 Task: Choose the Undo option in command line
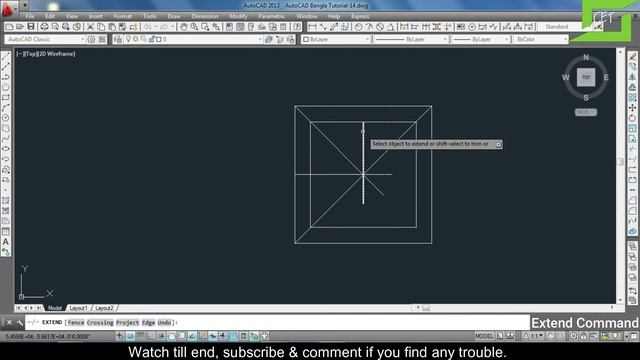(164, 322)
